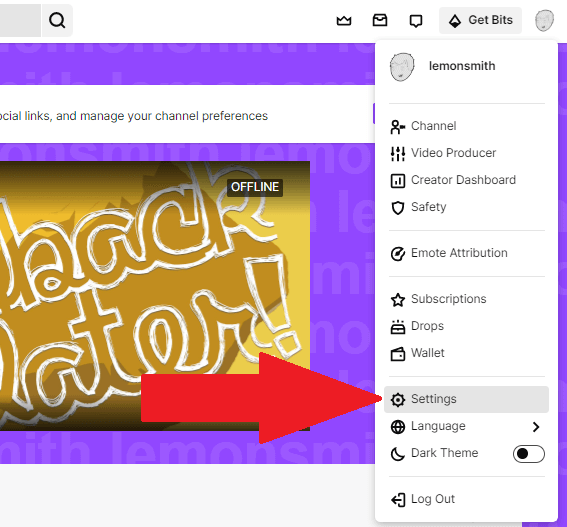Click the Wallet icon
Screen dimensions: 567x527
398,354
